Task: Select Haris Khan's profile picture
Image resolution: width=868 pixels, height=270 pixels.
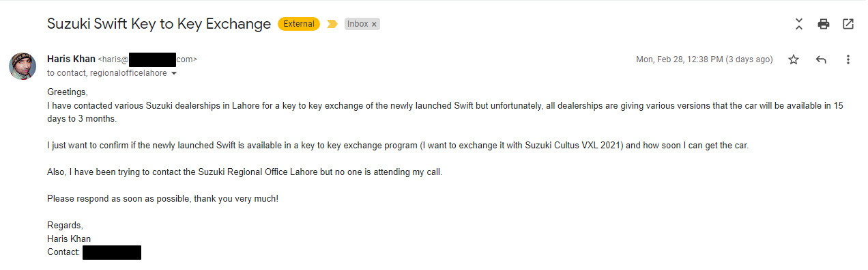Action: (23, 66)
